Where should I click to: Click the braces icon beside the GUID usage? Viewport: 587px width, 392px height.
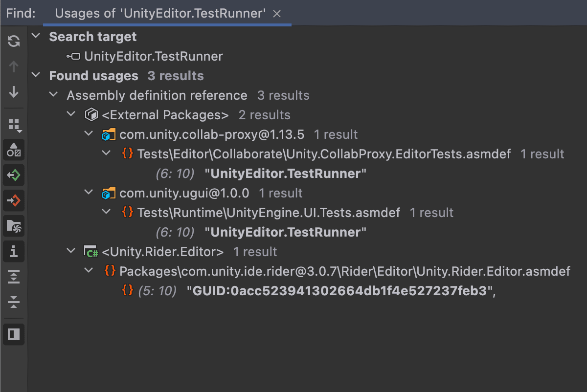[127, 291]
